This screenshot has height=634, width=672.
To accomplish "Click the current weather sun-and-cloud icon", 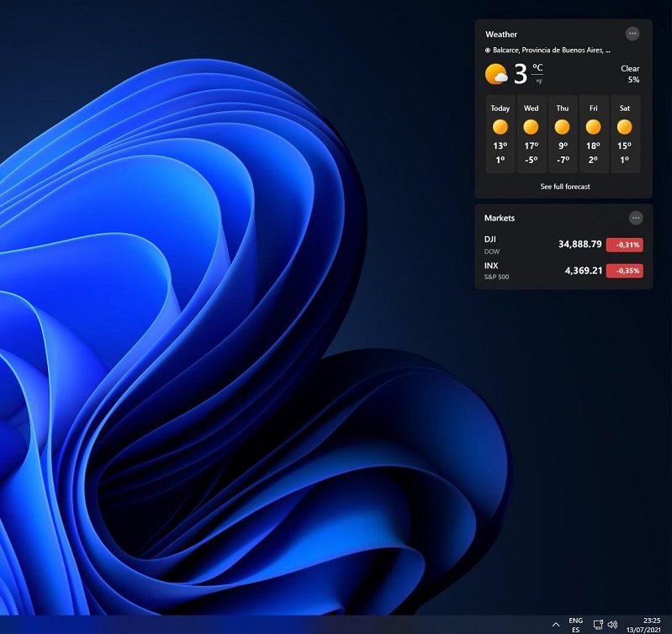I will (496, 75).
